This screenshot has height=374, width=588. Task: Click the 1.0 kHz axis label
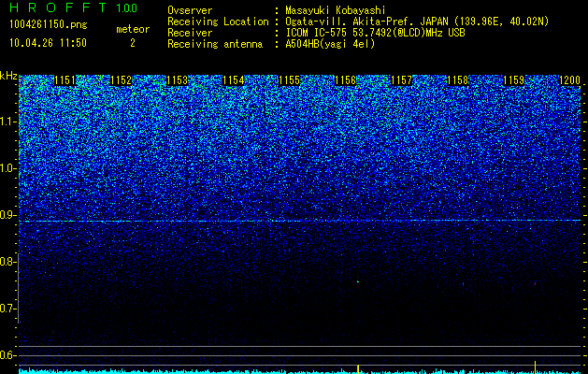8,169
